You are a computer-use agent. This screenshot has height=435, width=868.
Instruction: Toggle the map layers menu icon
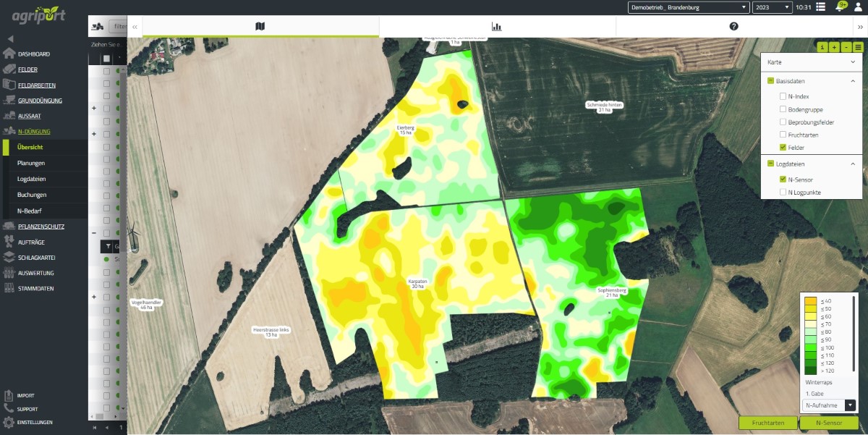coord(858,47)
